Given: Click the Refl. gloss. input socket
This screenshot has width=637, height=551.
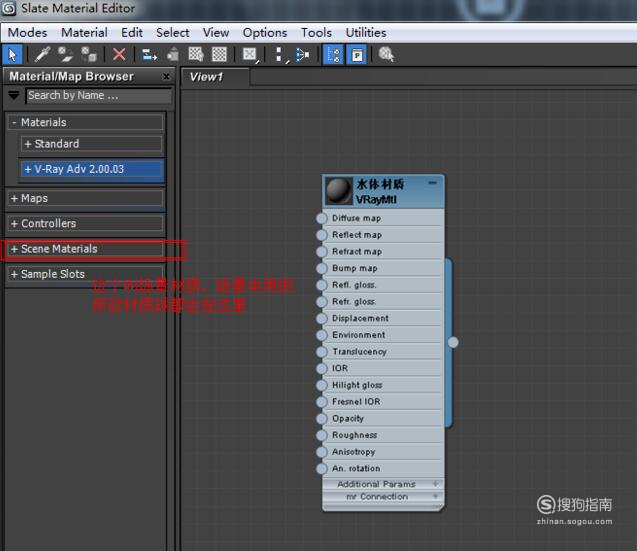Looking at the screenshot, I should [322, 285].
